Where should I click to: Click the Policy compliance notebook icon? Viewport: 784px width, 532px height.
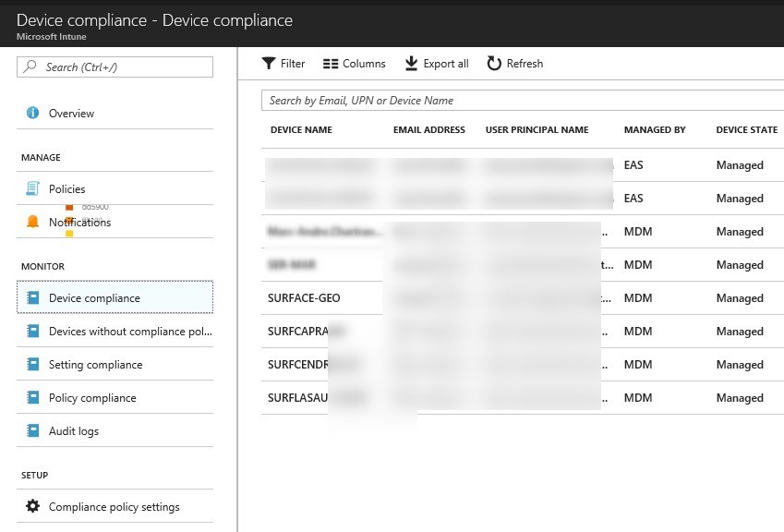pyautogui.click(x=32, y=397)
